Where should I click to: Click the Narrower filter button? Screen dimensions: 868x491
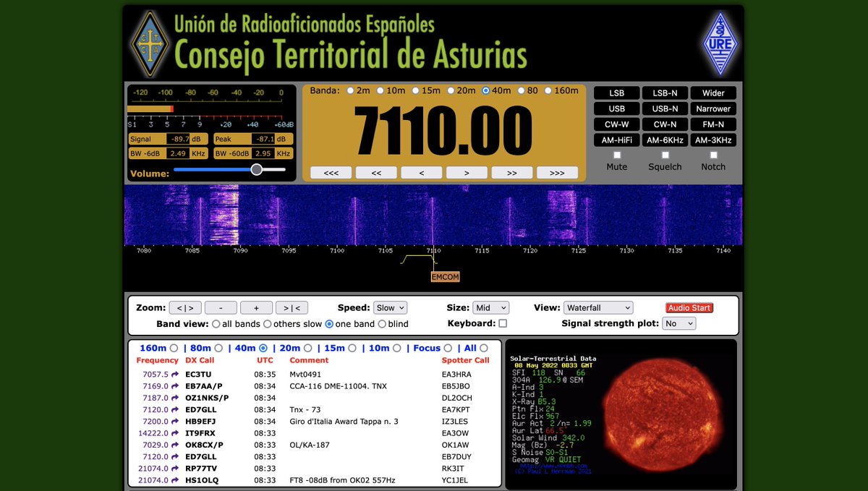(x=713, y=108)
